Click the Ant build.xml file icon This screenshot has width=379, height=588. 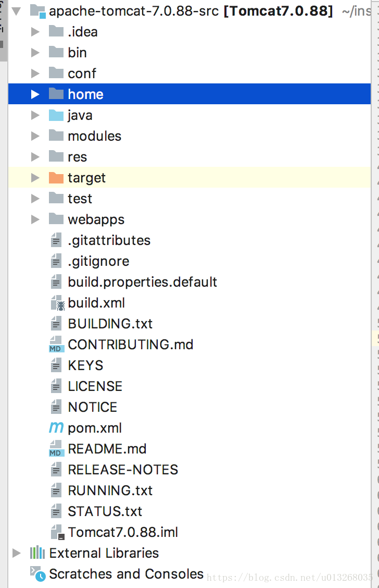click(x=58, y=303)
